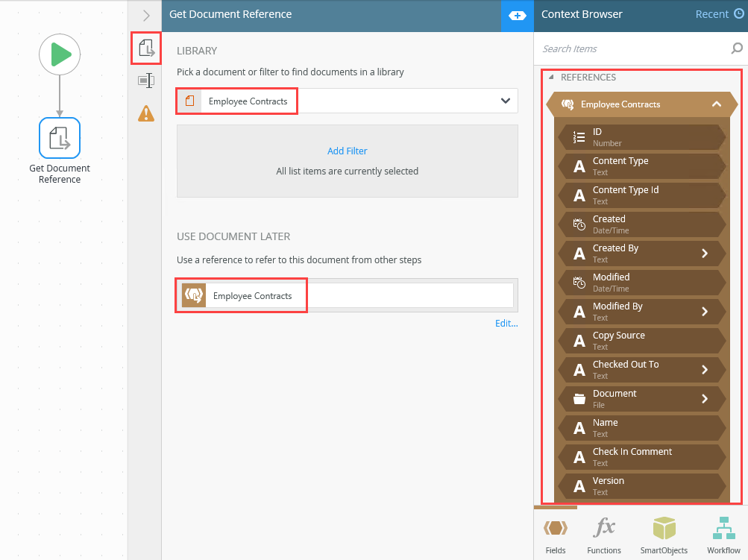The height and width of the screenshot is (560, 748).
Task: Expand the Document file field
Action: click(705, 399)
